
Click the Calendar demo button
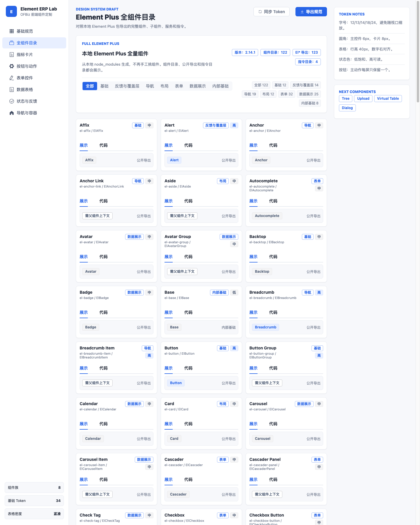tap(93, 439)
